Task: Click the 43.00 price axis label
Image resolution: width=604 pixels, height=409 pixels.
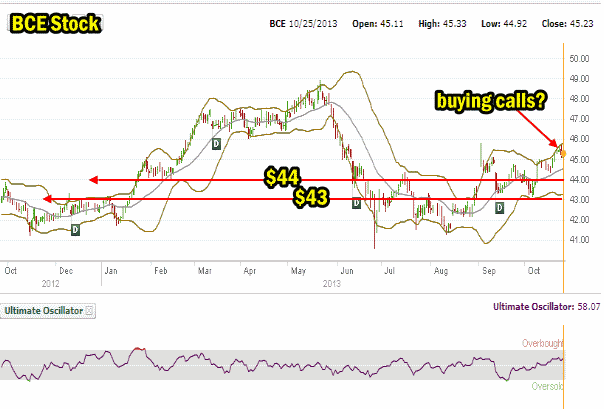Action: click(x=579, y=199)
